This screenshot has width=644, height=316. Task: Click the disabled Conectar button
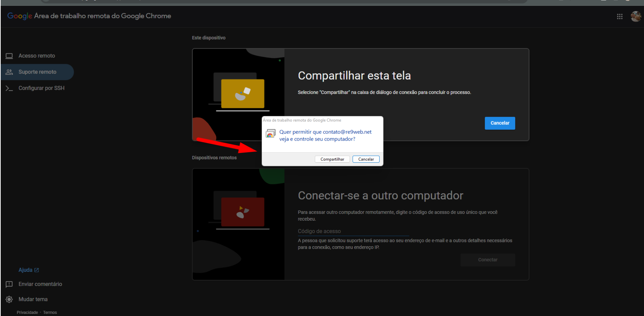click(488, 260)
